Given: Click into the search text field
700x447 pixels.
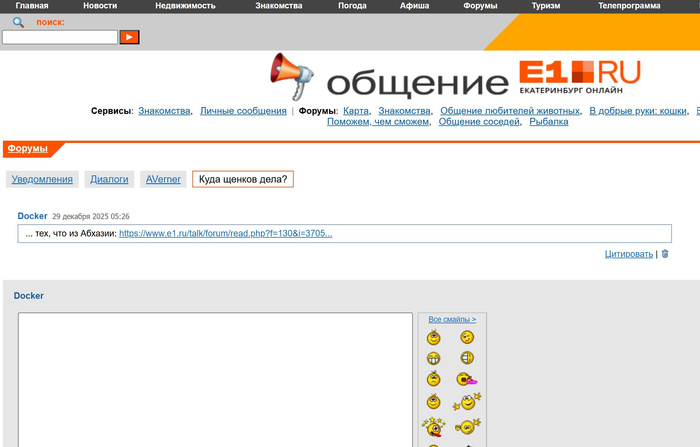Looking at the screenshot, I should pos(60,37).
